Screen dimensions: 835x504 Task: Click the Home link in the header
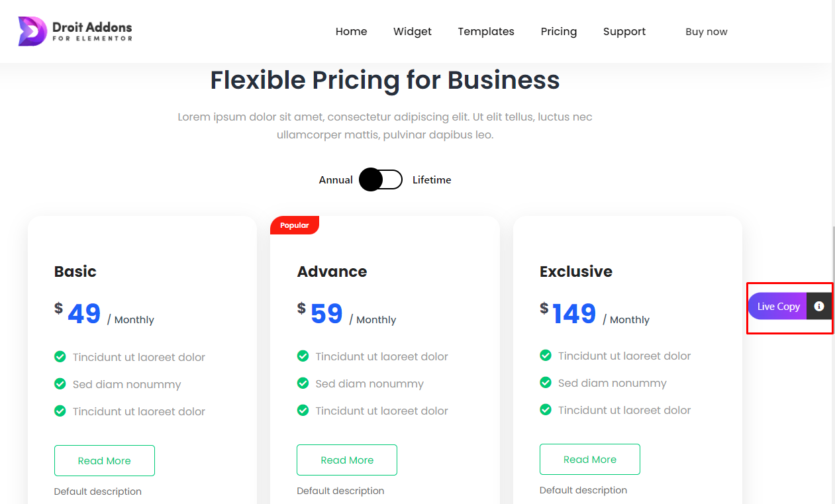352,32
